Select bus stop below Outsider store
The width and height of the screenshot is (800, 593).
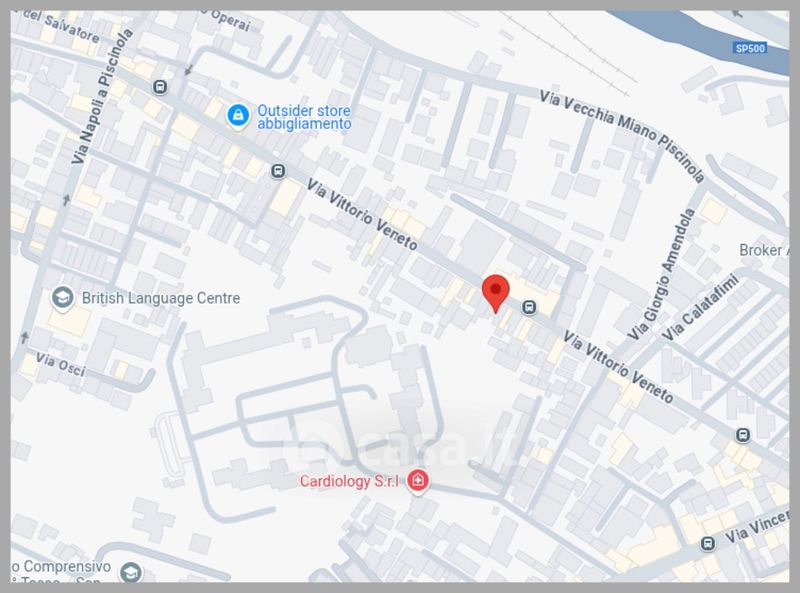[278, 171]
